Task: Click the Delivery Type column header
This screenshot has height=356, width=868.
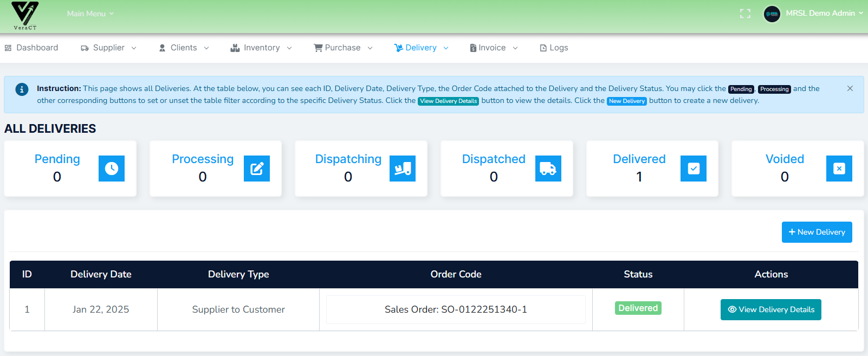Action: point(238,274)
